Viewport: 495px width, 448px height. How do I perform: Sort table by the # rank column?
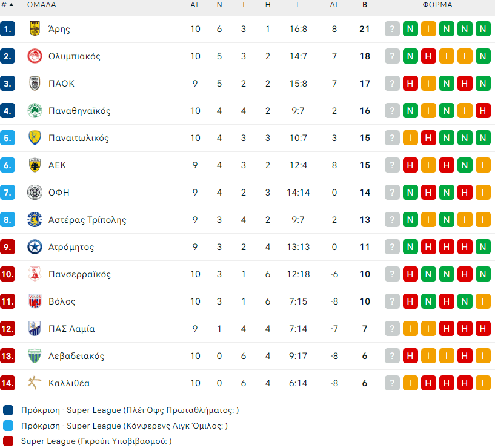pyautogui.click(x=7, y=5)
